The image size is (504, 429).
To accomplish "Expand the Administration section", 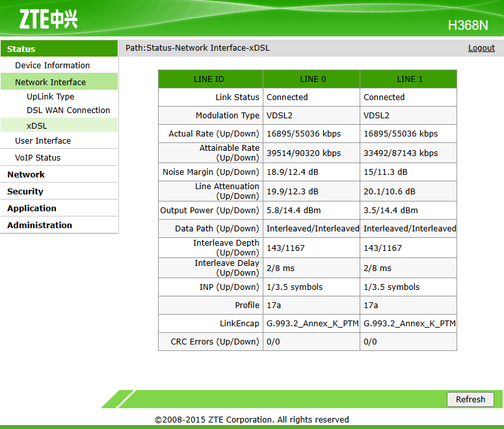I will tap(40, 226).
